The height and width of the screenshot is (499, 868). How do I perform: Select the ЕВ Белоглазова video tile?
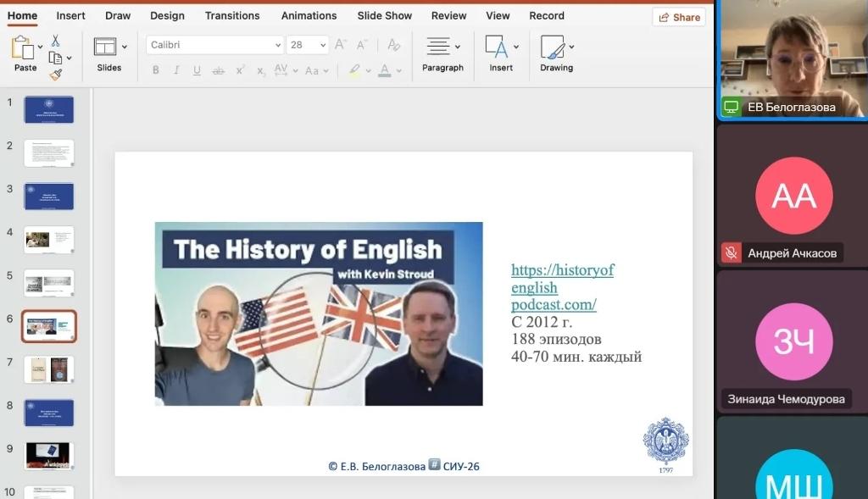pos(793,58)
